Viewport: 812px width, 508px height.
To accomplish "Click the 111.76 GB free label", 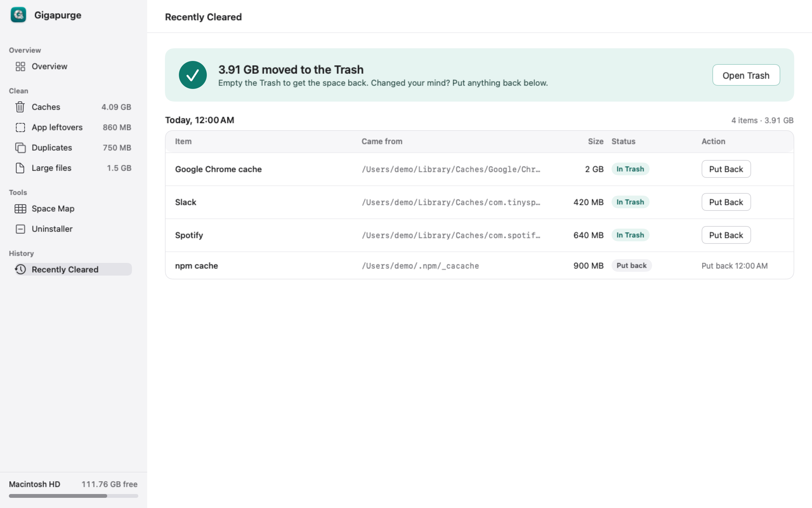I will (109, 484).
